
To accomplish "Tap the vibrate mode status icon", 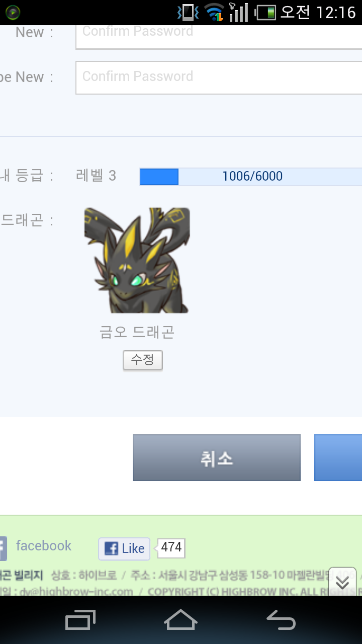I will [188, 12].
